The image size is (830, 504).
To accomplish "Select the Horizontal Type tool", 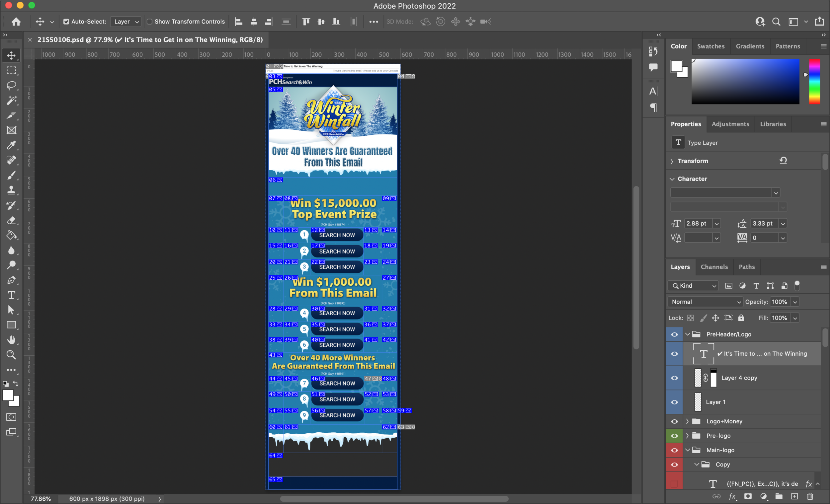I will pyautogui.click(x=11, y=295).
